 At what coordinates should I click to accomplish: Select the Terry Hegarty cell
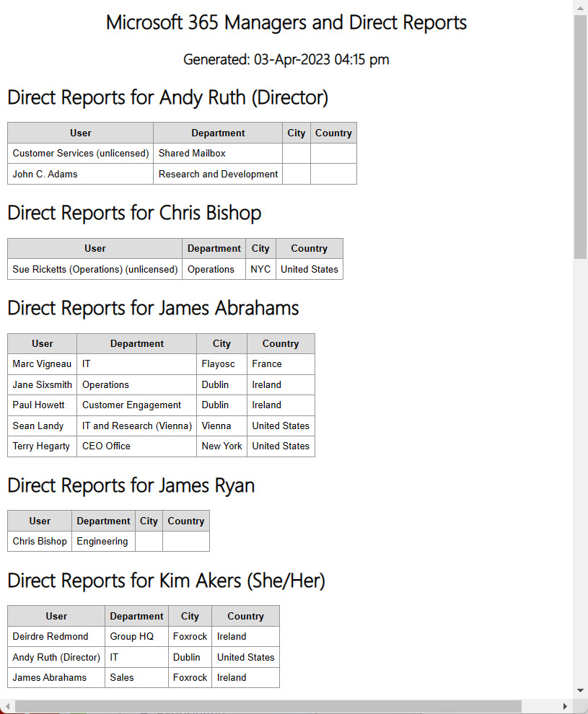click(x=43, y=446)
